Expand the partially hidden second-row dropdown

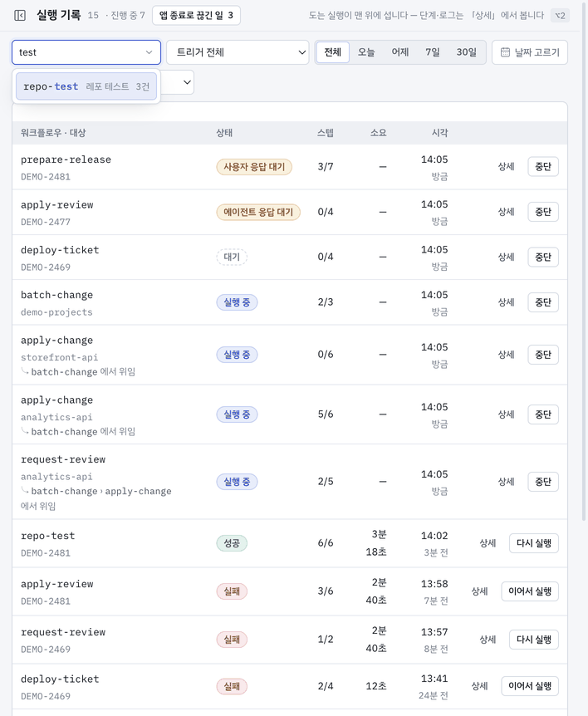pos(186,82)
